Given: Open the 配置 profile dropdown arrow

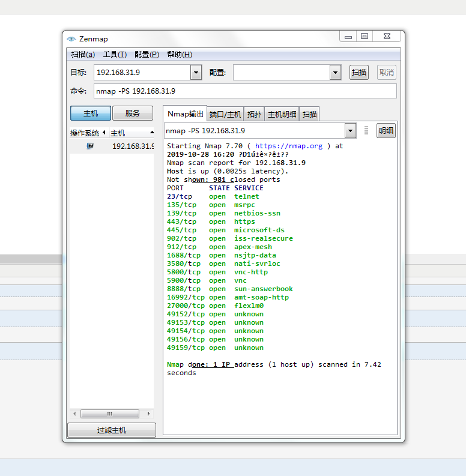Looking at the screenshot, I should click(335, 73).
